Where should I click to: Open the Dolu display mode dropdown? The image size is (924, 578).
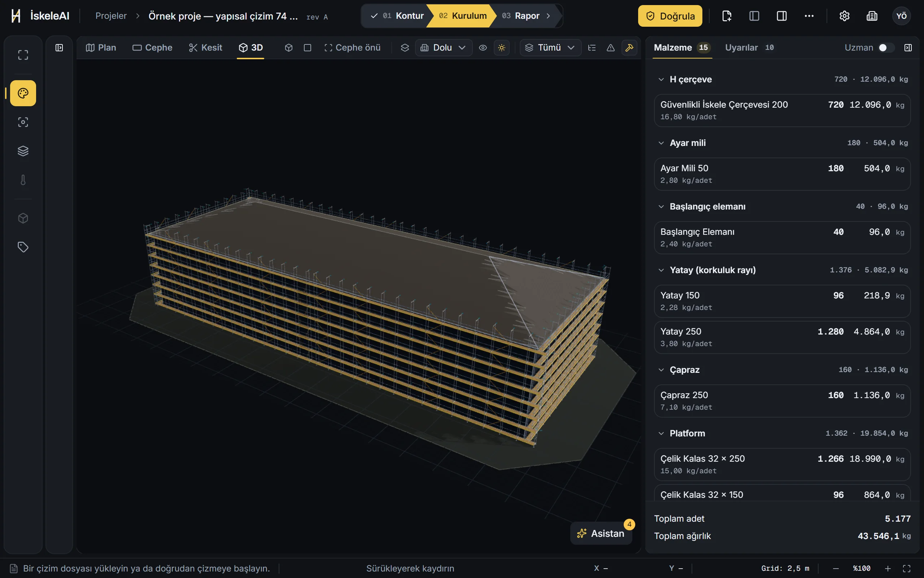tap(443, 48)
